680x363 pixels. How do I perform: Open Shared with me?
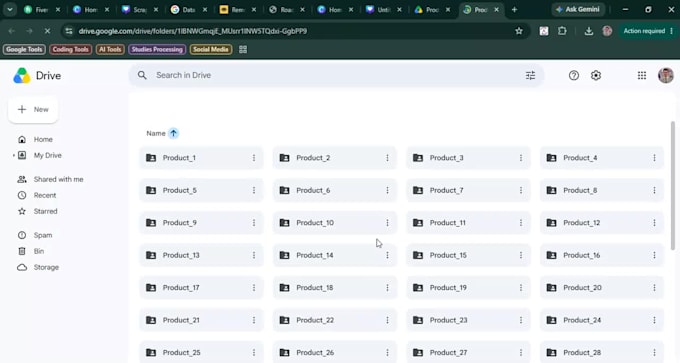(59, 180)
